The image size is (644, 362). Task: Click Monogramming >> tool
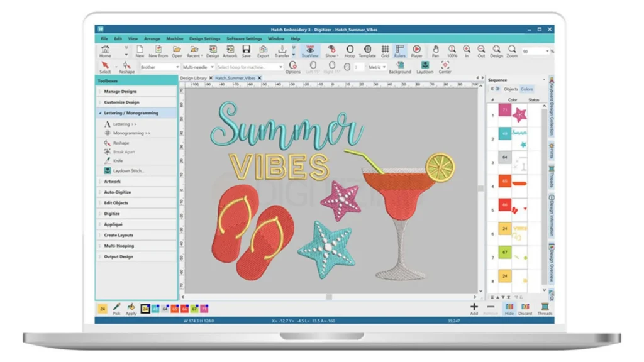click(127, 133)
